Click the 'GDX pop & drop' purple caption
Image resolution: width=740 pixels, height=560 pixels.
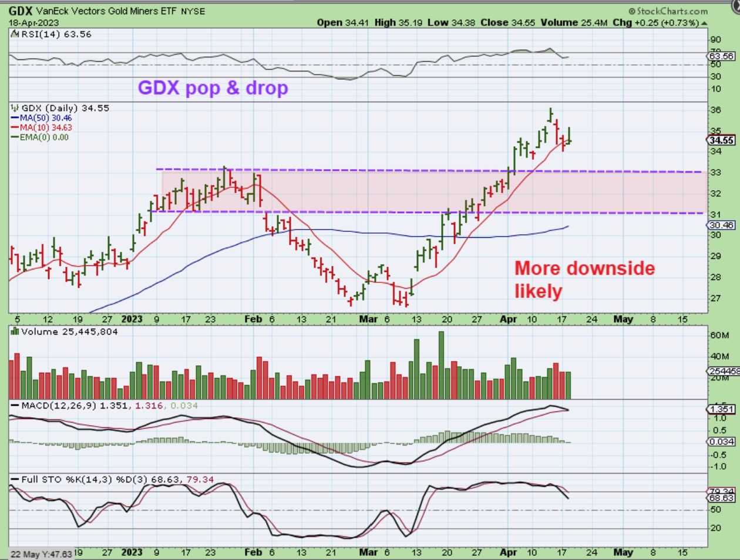point(213,88)
